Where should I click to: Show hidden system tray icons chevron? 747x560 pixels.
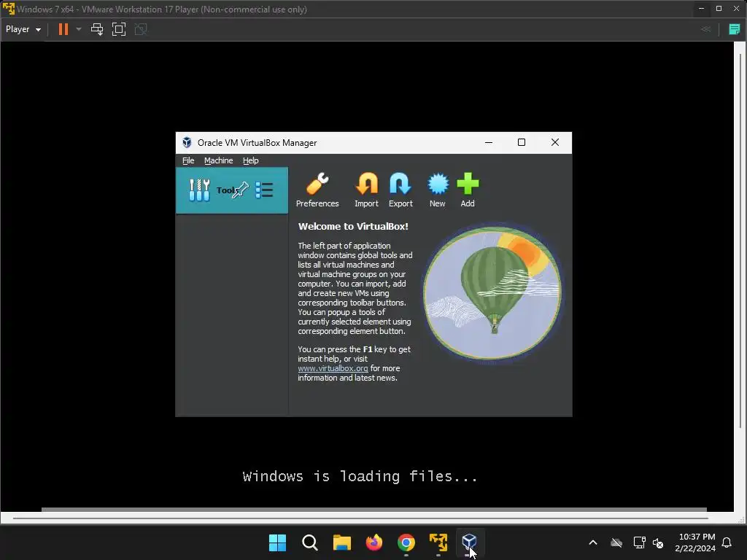coord(592,542)
